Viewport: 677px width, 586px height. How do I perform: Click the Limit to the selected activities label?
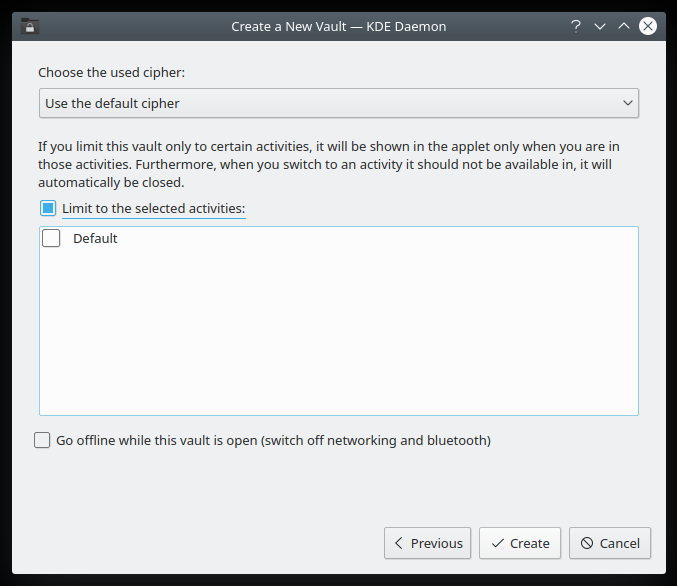pos(153,208)
